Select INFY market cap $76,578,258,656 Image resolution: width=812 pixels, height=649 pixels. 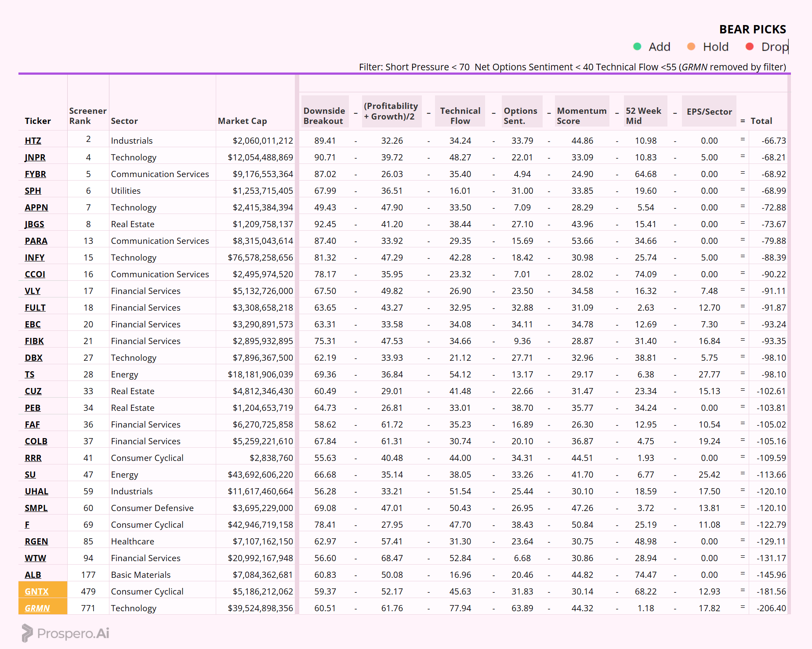[x=260, y=257]
